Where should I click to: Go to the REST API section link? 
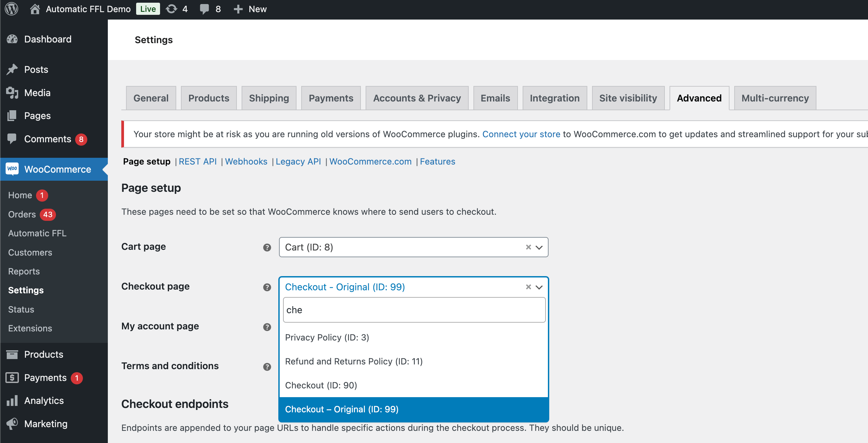(x=197, y=161)
